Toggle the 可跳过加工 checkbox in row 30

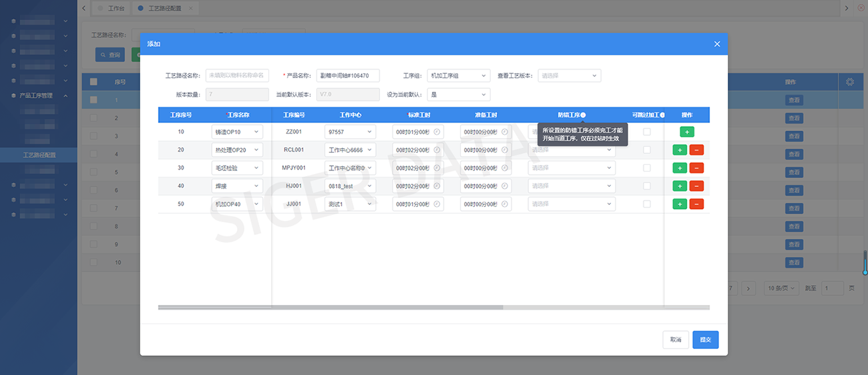click(x=646, y=168)
